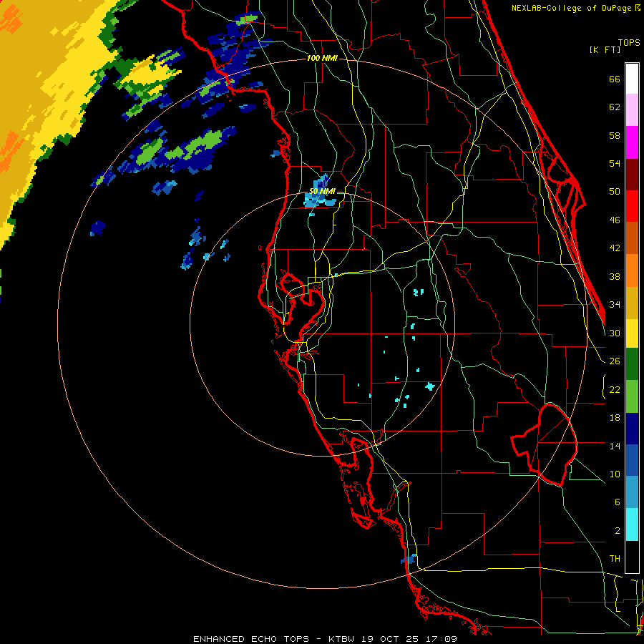The width and height of the screenshot is (644, 644).
Task: Click the "ENHANCED ECHO TOPS" product title
Action: [251, 639]
